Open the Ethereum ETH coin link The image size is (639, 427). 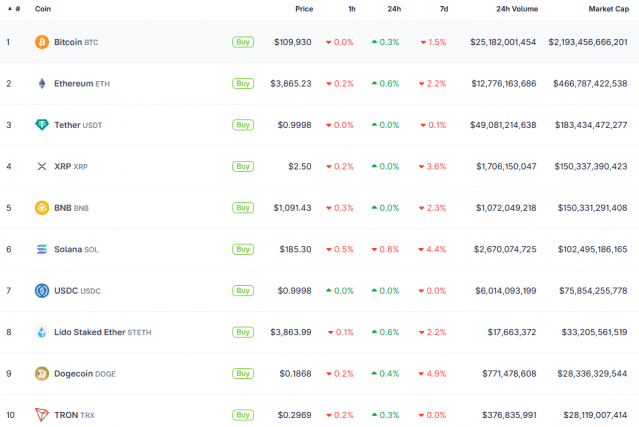83,84
